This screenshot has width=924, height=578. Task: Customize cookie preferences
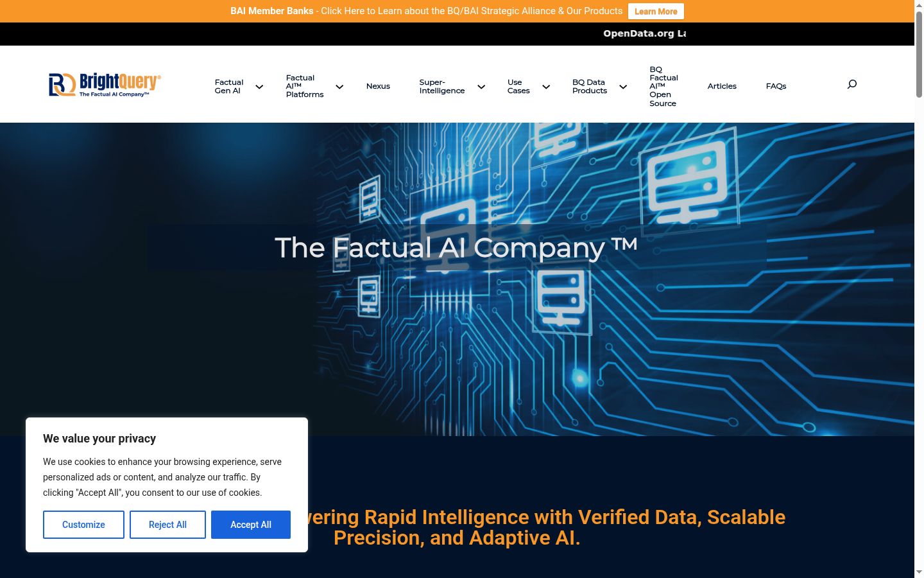(83, 525)
